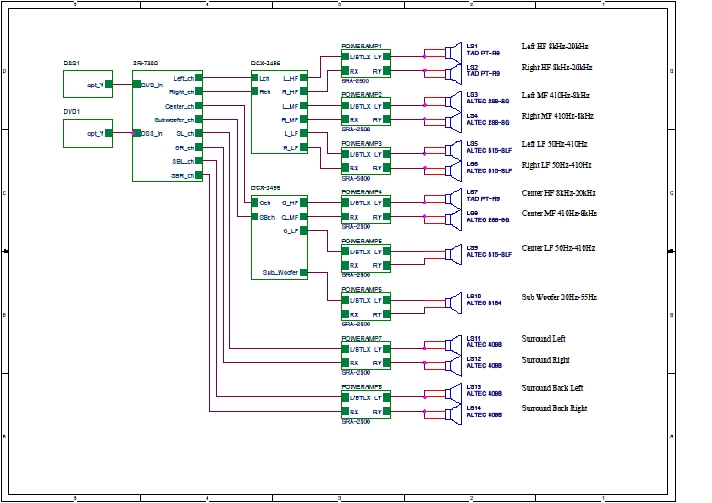Select the POWERAMP1 block label
This screenshot has width=712, height=503.
(361, 46)
